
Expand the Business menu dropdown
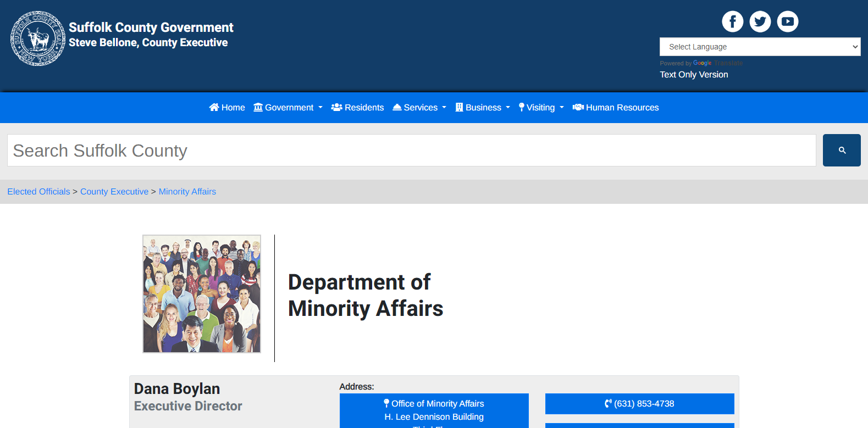483,108
